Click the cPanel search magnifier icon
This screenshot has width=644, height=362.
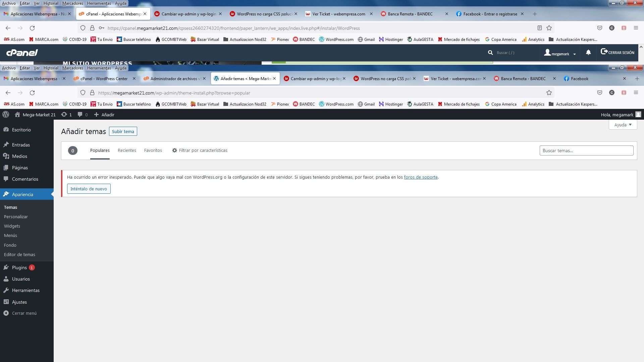coord(490,53)
